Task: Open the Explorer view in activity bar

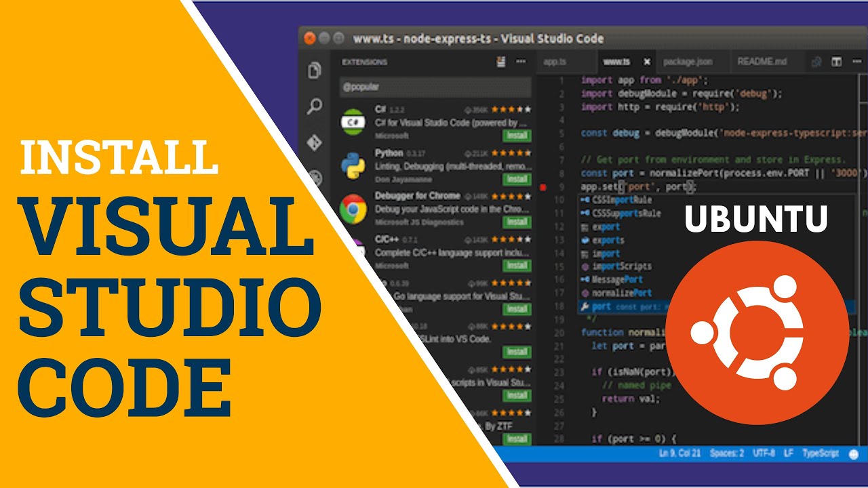Action: coord(314,70)
